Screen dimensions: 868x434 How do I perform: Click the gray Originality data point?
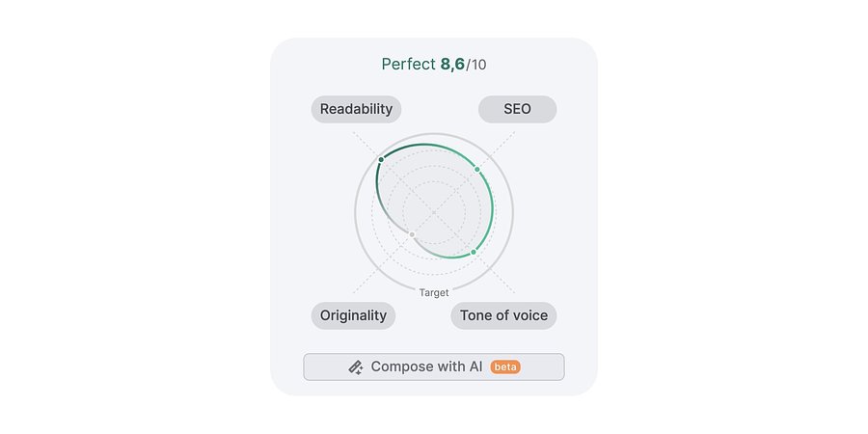click(x=412, y=234)
